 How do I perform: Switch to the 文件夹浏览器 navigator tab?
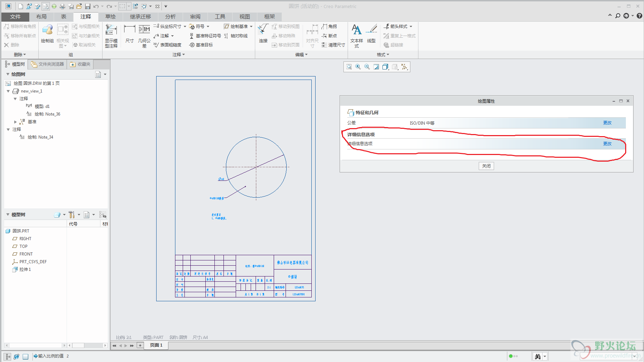(47, 64)
